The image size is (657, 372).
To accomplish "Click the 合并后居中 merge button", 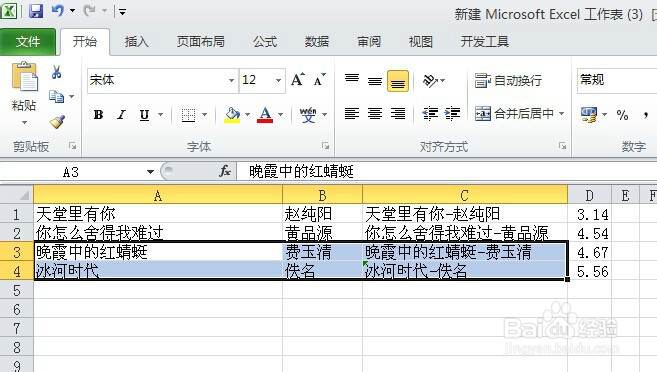I will point(514,114).
